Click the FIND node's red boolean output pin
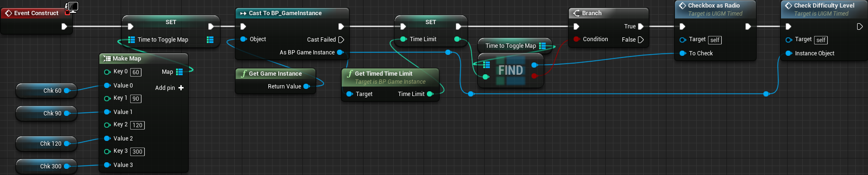The height and width of the screenshot is (175, 868). (x=534, y=76)
